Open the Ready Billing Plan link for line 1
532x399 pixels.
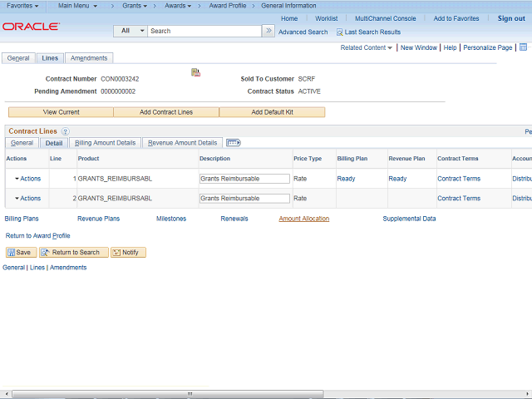click(346, 179)
